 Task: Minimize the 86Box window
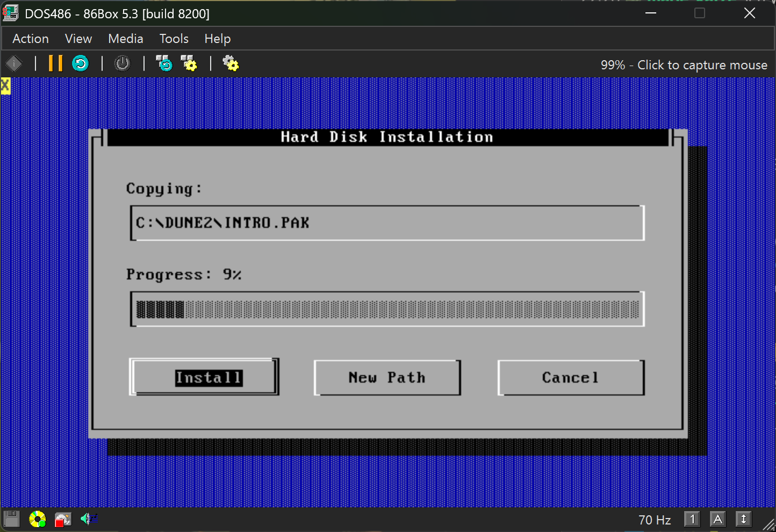[651, 13]
